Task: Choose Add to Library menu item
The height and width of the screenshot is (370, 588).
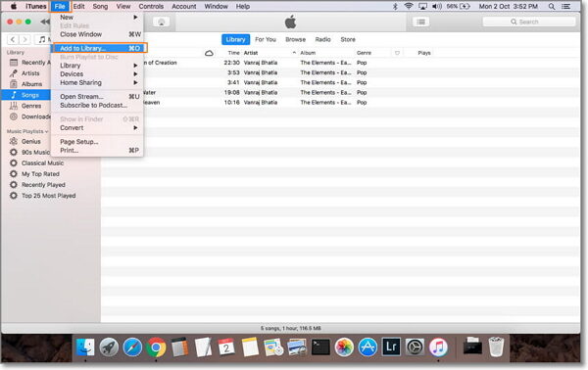Action: click(99, 48)
